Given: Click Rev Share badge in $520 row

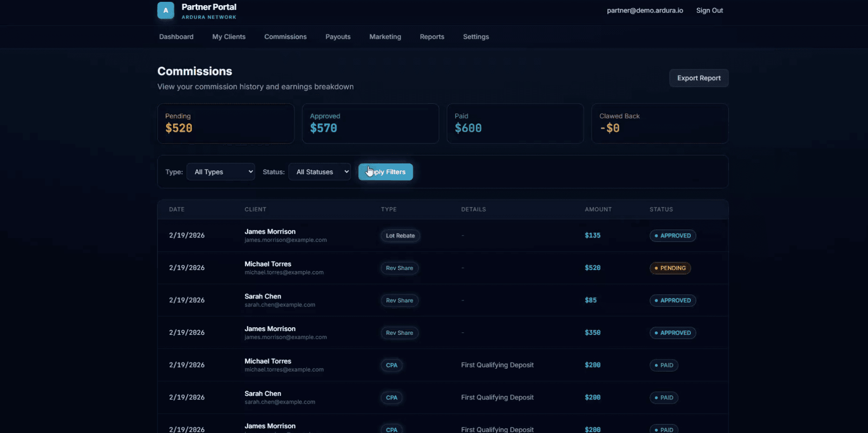Looking at the screenshot, I should pyautogui.click(x=399, y=268).
